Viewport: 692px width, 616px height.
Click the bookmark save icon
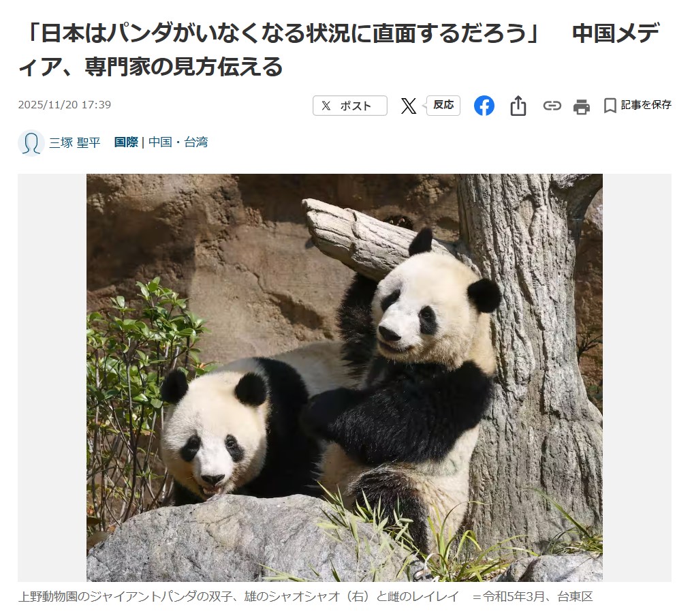[x=610, y=106]
